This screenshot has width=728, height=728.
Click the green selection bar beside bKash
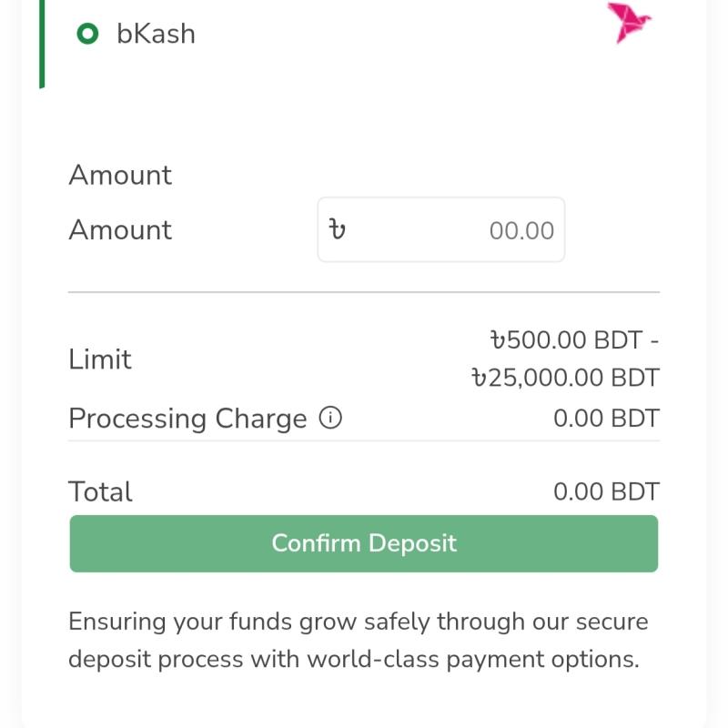tap(42, 44)
